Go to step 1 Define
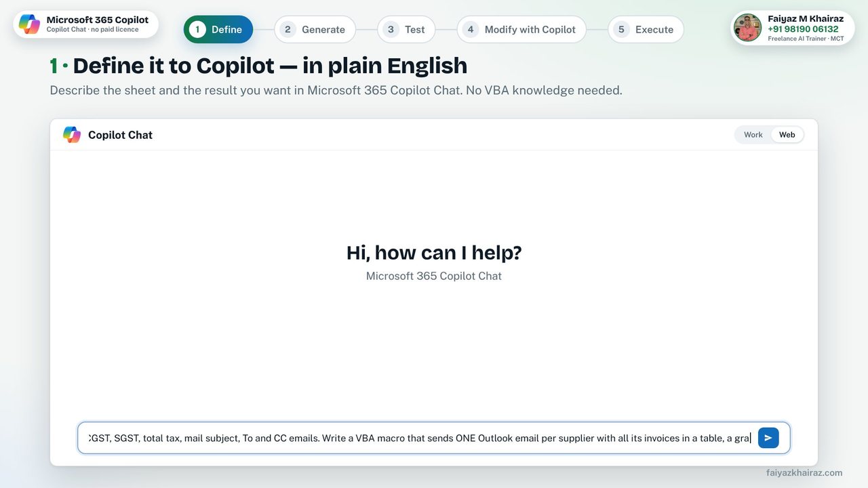 pyautogui.click(x=218, y=29)
